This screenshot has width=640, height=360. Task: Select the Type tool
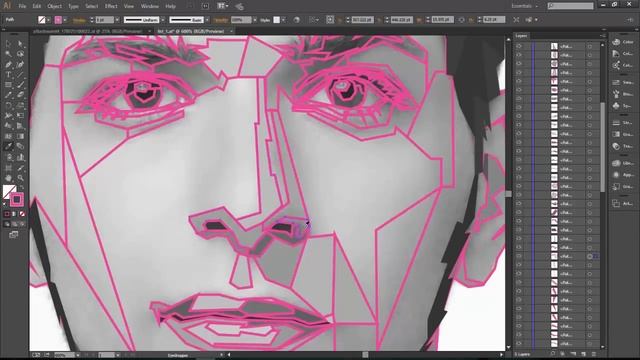[8, 75]
